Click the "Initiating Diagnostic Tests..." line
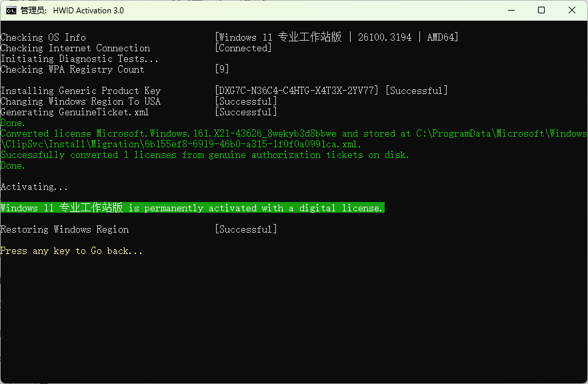Image resolution: width=588 pixels, height=384 pixels. [79, 59]
